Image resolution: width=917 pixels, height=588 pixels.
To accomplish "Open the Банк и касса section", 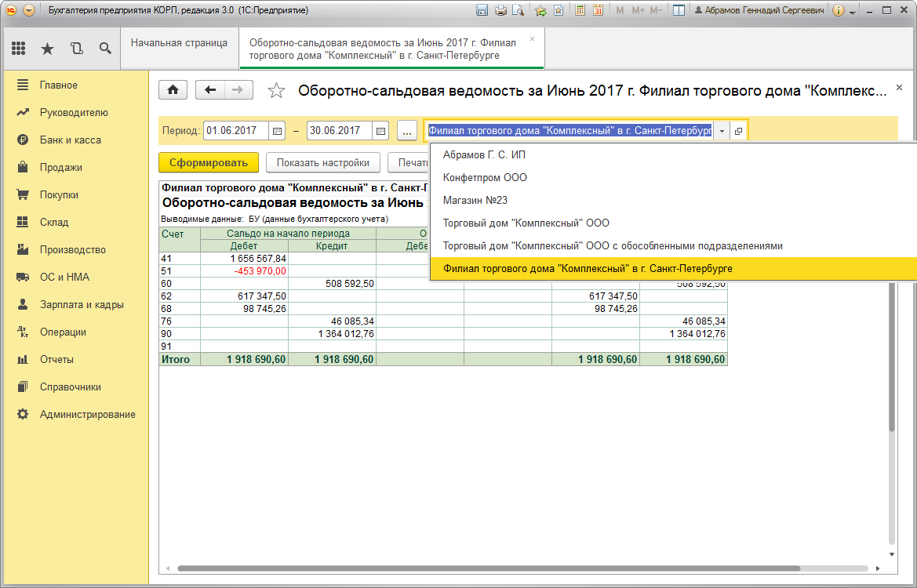I will (70, 140).
